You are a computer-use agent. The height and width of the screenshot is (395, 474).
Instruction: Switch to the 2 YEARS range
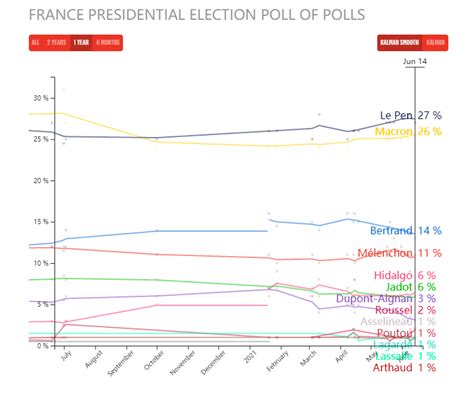(x=56, y=43)
